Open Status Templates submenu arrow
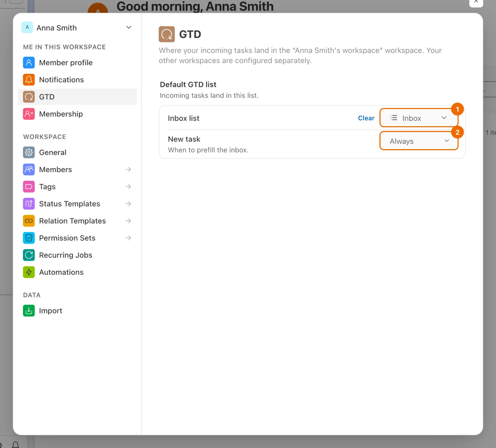The width and height of the screenshot is (496, 448). [128, 204]
